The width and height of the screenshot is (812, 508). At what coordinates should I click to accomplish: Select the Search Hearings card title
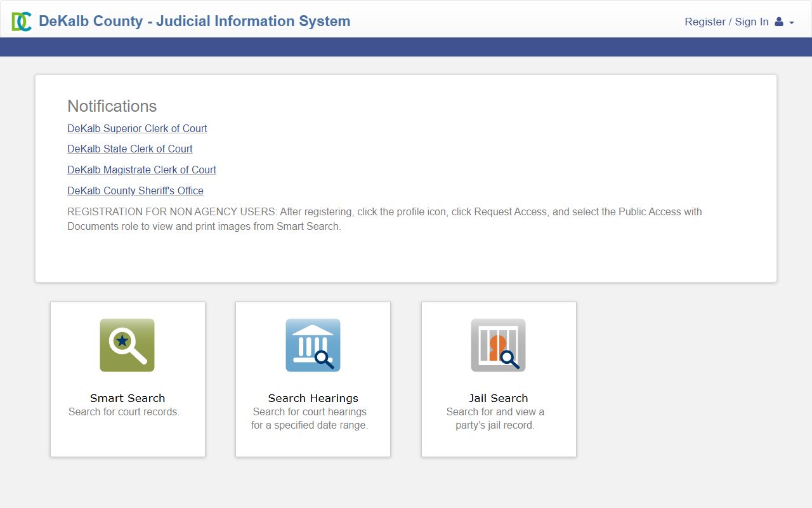point(313,398)
